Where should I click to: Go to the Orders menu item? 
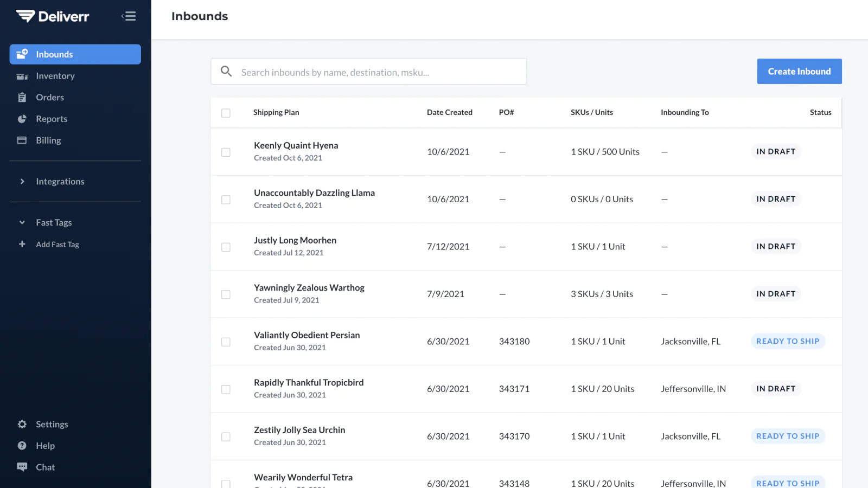[50, 98]
